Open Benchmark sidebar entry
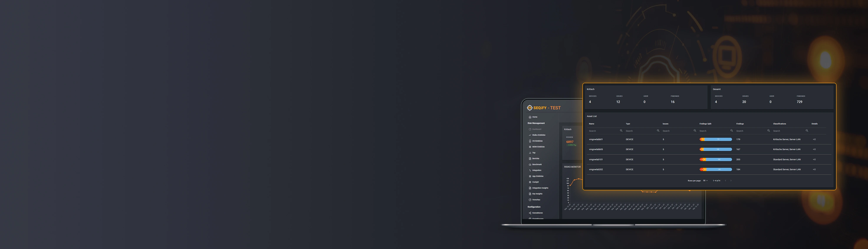 [x=537, y=164]
